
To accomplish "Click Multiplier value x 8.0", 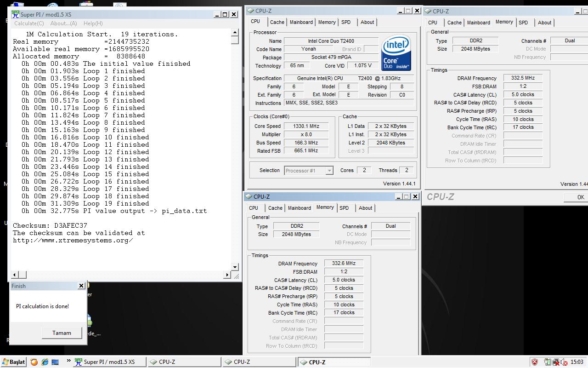I will (306, 134).
